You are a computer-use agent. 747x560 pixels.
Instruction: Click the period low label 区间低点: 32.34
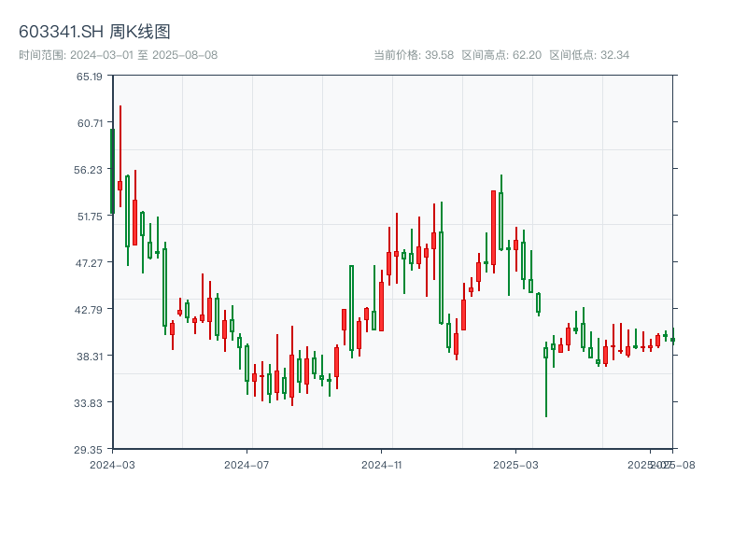(x=589, y=55)
